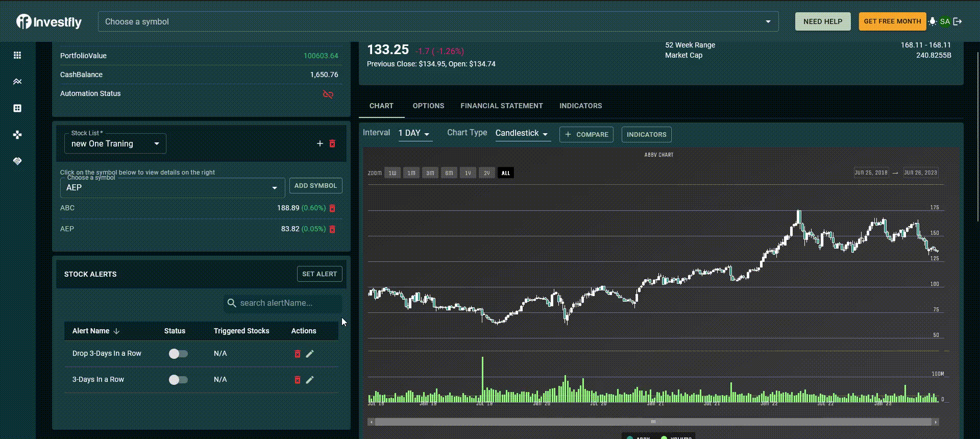Screen dimensions: 980x439
Task: Click the broken link Automation Status icon
Action: pyautogui.click(x=328, y=94)
